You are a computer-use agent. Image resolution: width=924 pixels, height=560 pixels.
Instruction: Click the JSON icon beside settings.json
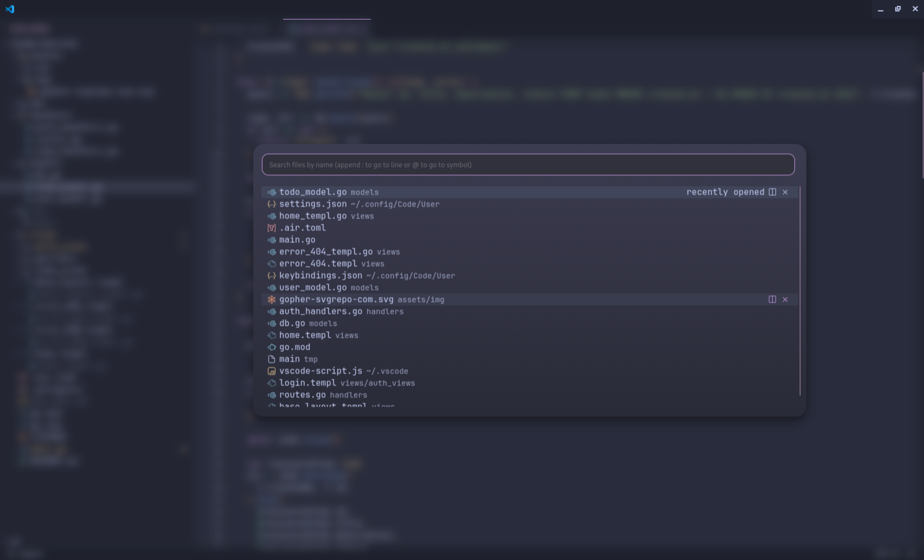(x=272, y=204)
